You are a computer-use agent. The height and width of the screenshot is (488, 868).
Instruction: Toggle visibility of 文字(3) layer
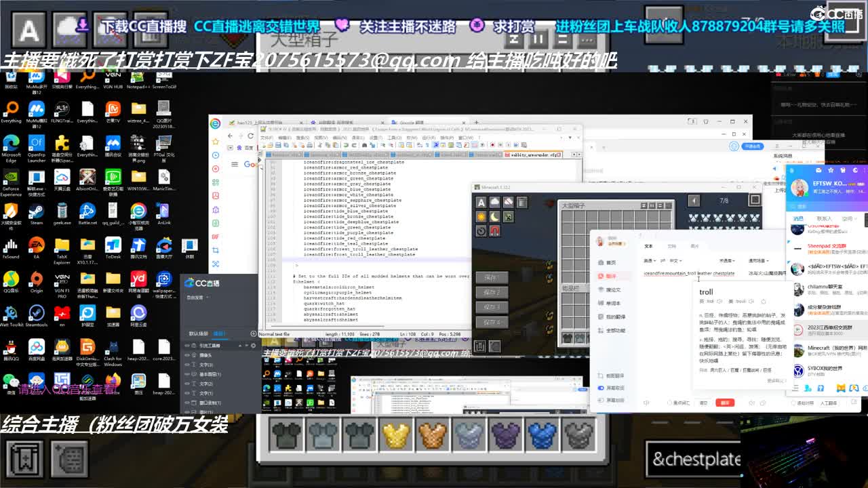tap(188, 365)
